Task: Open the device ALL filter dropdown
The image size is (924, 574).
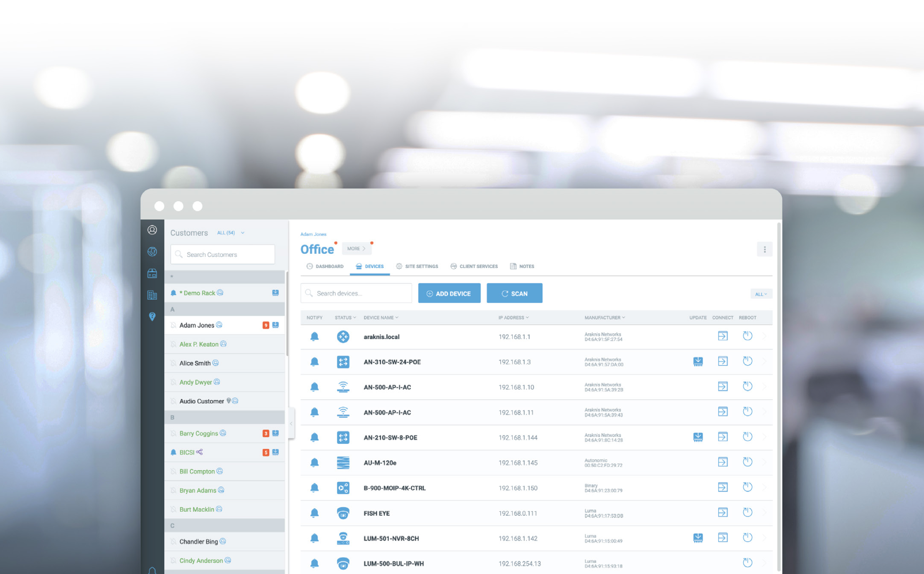Action: point(761,294)
